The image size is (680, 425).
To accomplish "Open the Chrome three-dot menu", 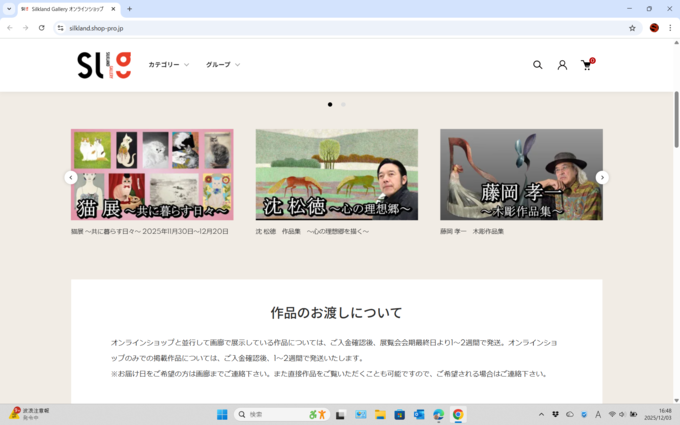I will [670, 28].
